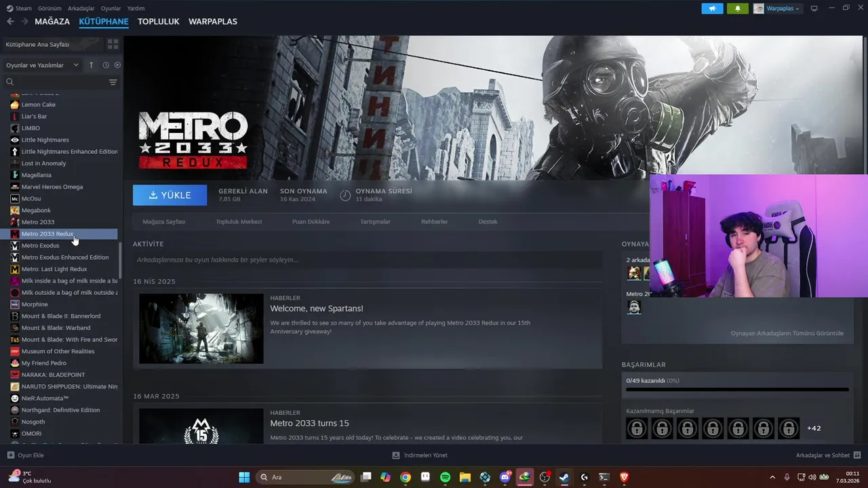
Task: Open the Yardım menu
Action: (136, 8)
